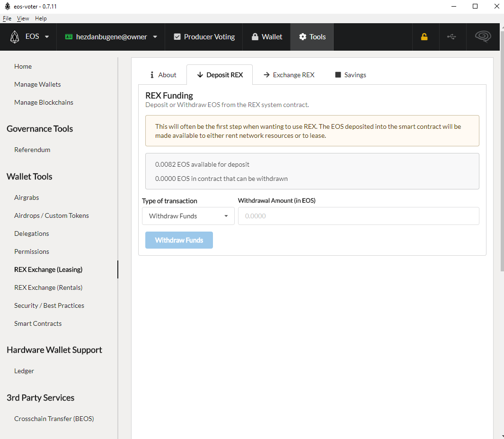Click the blue Withdraw Funds button
This screenshot has width=504, height=439.
coord(179,240)
